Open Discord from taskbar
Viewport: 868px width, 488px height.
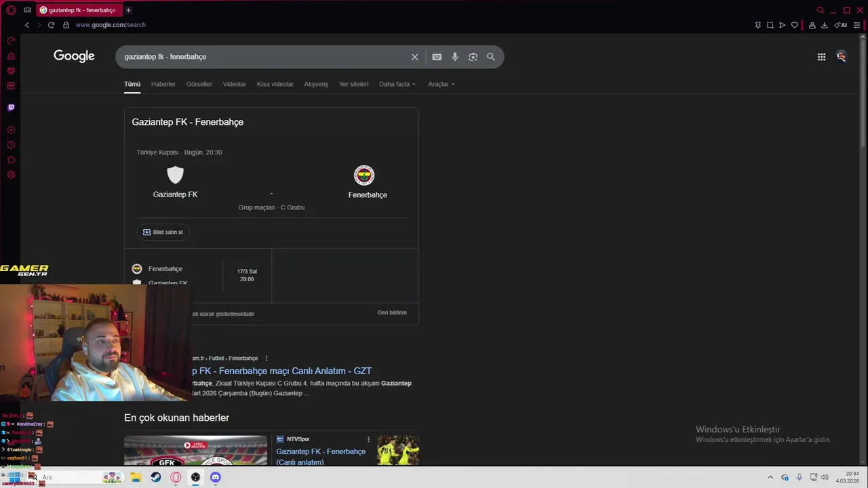[x=216, y=477]
